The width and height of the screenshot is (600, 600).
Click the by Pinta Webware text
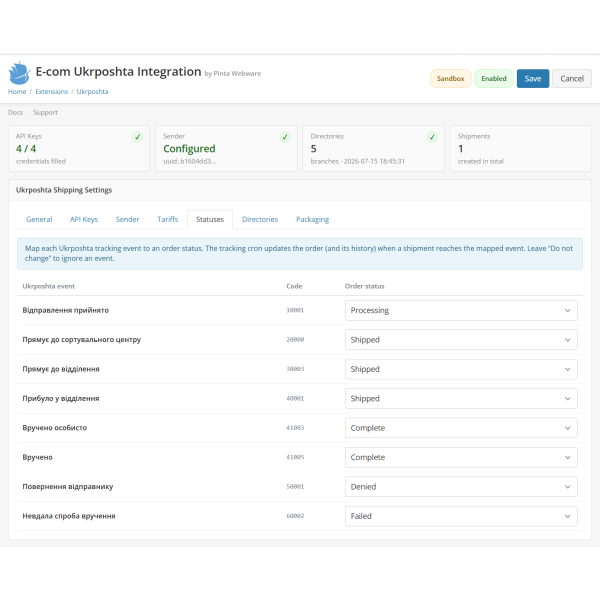233,73
